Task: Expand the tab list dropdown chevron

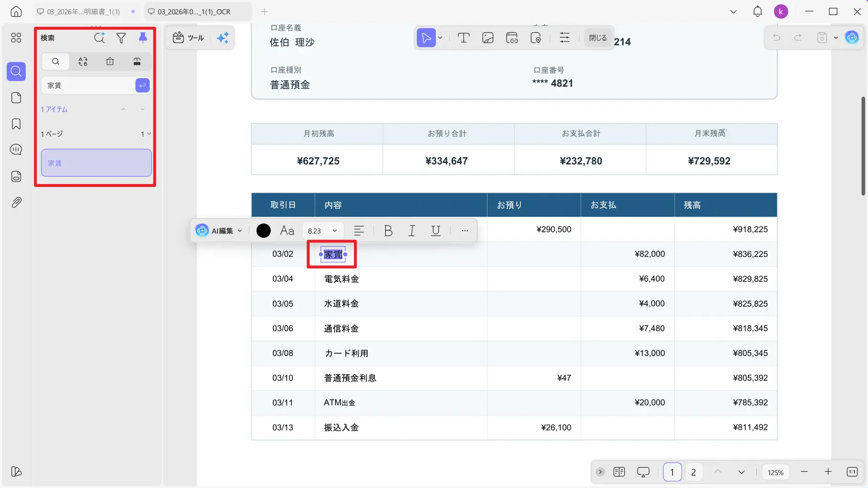Action: tap(734, 11)
